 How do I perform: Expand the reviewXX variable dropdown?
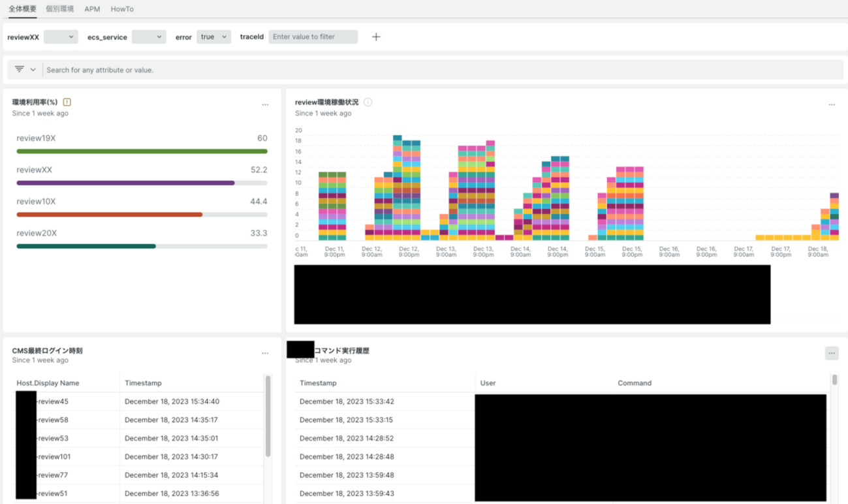pos(61,37)
